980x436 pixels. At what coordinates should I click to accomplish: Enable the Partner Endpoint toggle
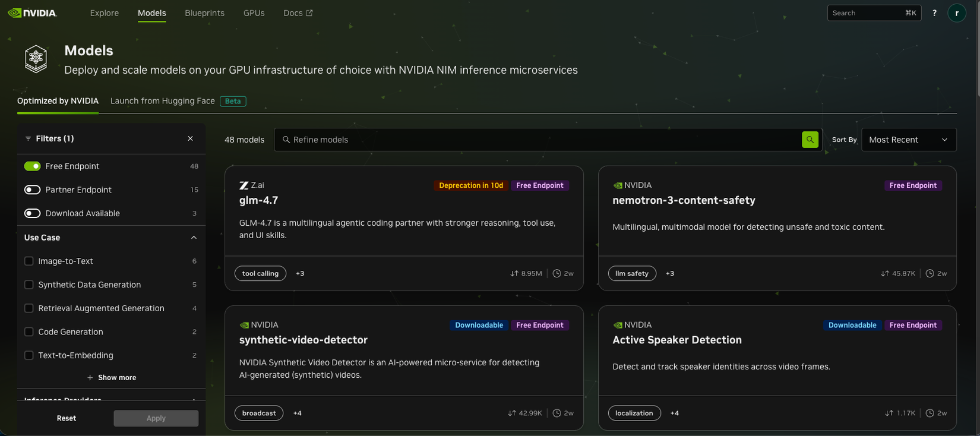pyautogui.click(x=32, y=189)
